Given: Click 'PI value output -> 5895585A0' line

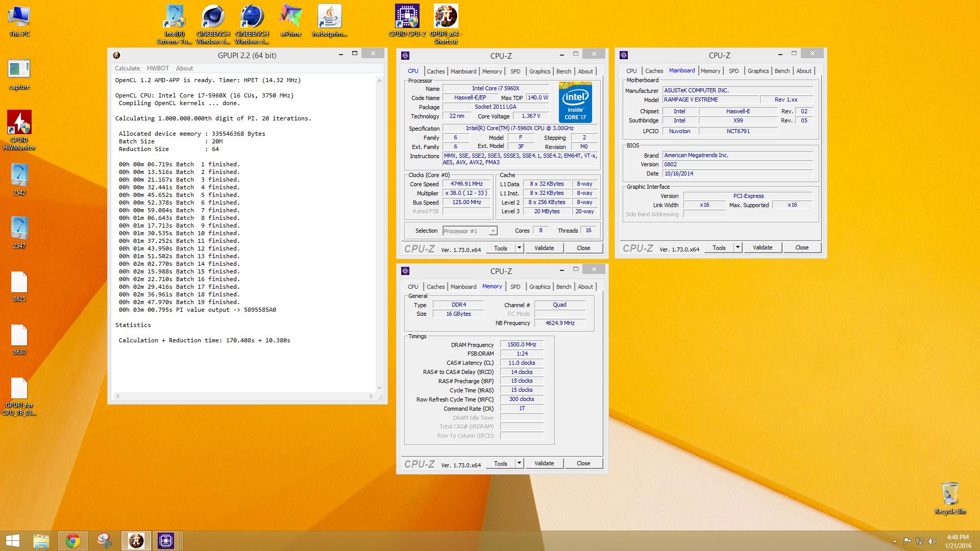Looking at the screenshot, I should point(198,310).
